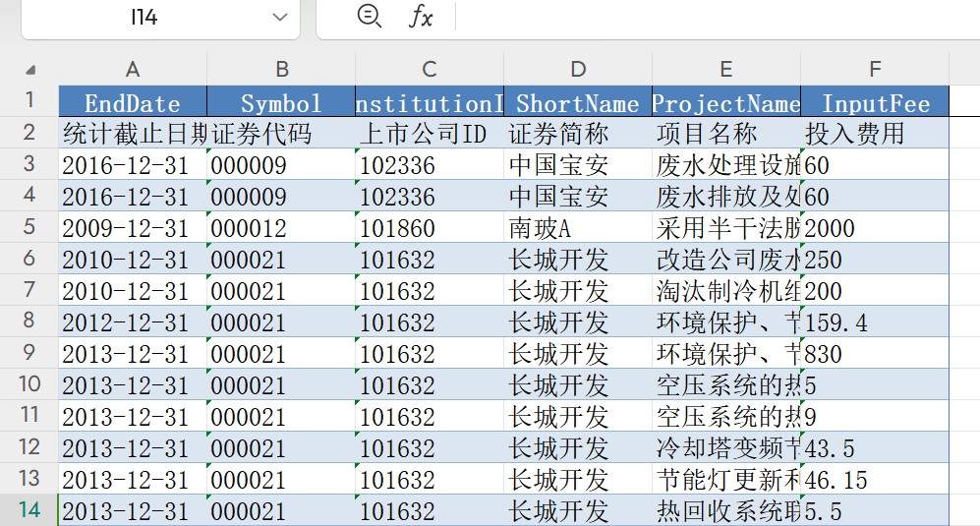
Task: Click the cell reading 投入费用
Action: click(x=875, y=133)
